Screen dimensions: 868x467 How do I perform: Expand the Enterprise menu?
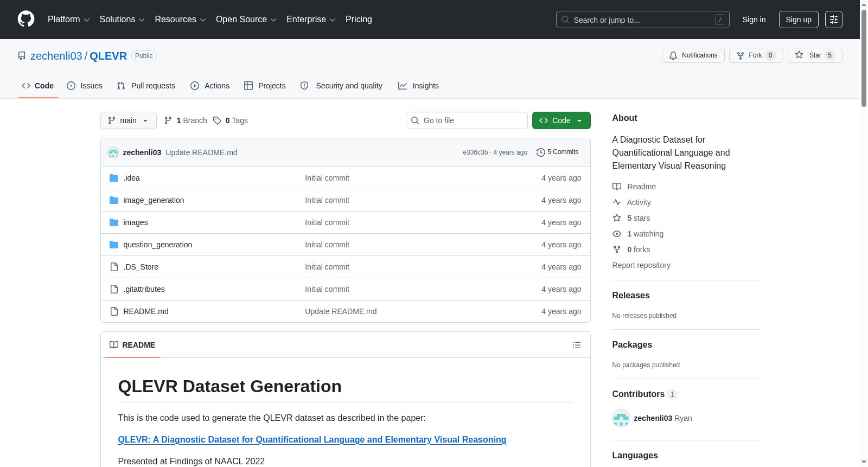311,20
